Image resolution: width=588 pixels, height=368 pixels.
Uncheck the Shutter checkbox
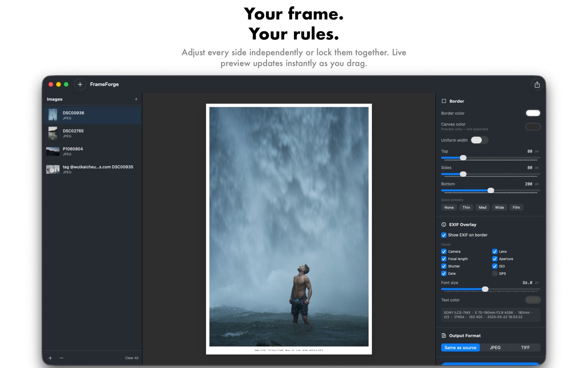[444, 266]
